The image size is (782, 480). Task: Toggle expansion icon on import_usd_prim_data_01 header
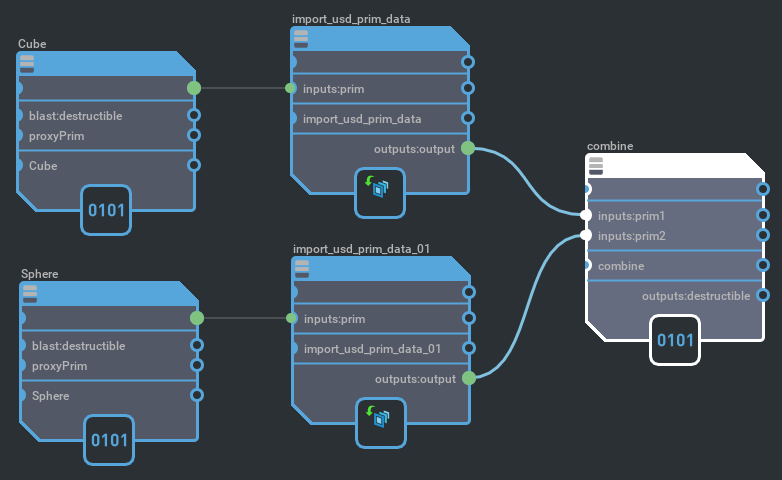click(302, 270)
